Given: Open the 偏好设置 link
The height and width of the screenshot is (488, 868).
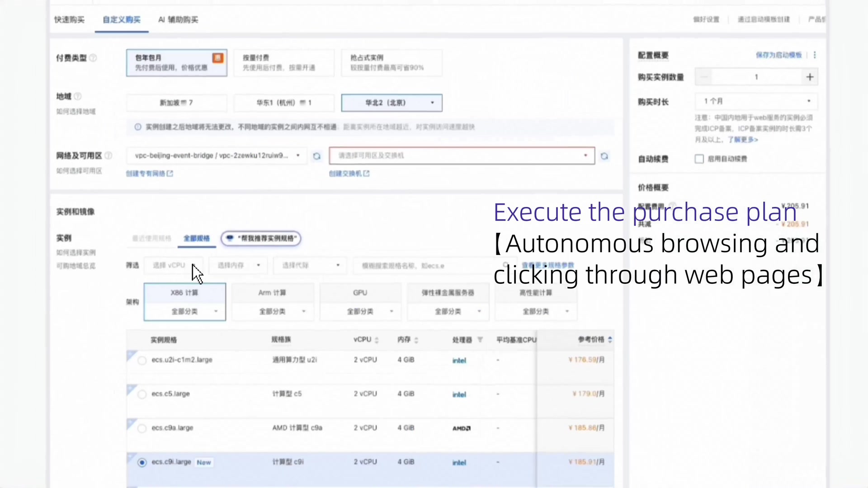Looking at the screenshot, I should coord(706,20).
